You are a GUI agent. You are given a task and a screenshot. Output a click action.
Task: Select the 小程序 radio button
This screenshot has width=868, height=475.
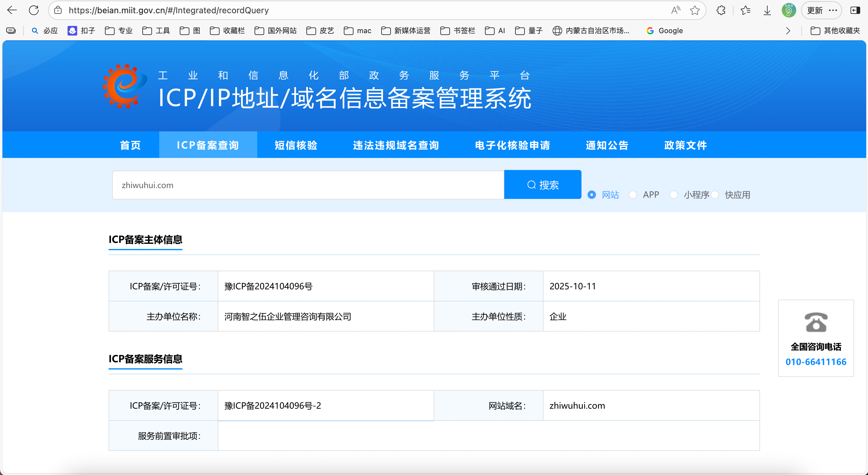[x=673, y=195]
